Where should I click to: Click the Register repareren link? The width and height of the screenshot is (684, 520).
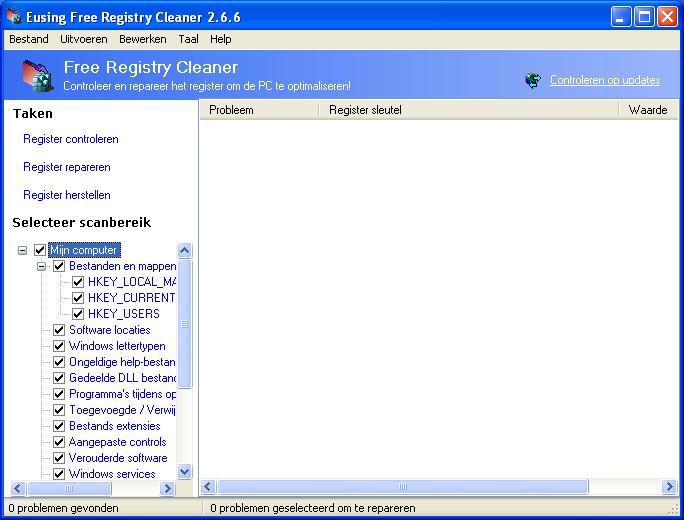pyautogui.click(x=67, y=167)
